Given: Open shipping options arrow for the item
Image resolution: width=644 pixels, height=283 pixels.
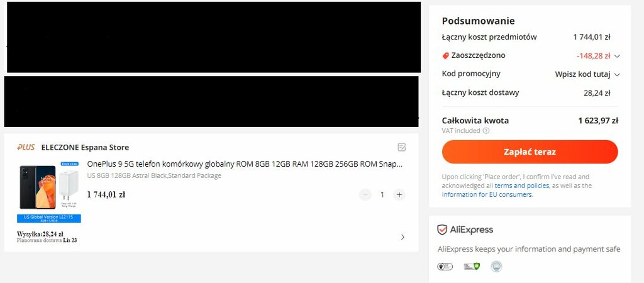Looking at the screenshot, I should 402,237.
